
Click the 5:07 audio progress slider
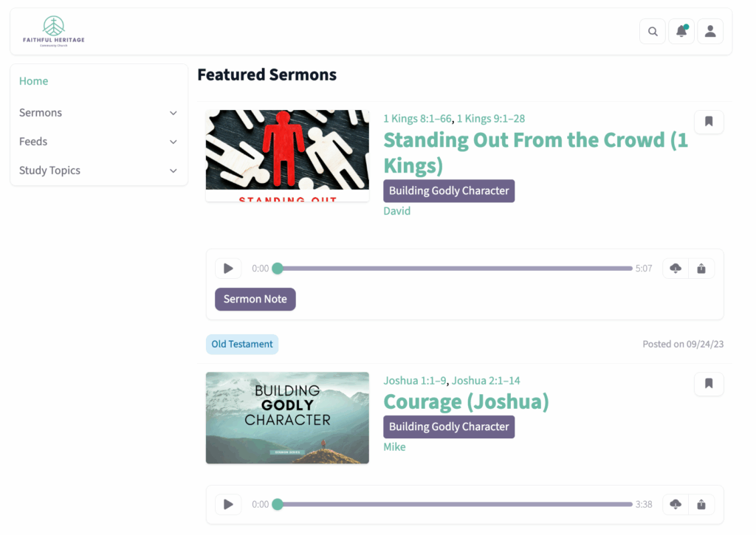pyautogui.click(x=454, y=269)
